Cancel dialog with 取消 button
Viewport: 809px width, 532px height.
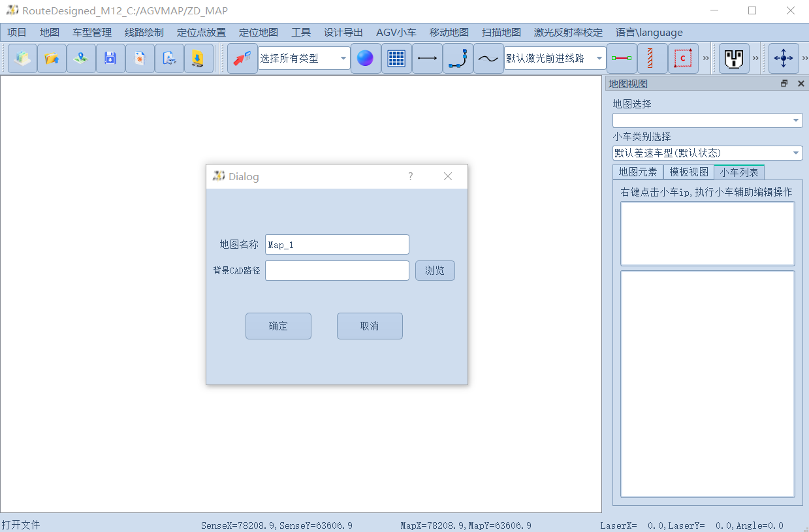pos(370,326)
